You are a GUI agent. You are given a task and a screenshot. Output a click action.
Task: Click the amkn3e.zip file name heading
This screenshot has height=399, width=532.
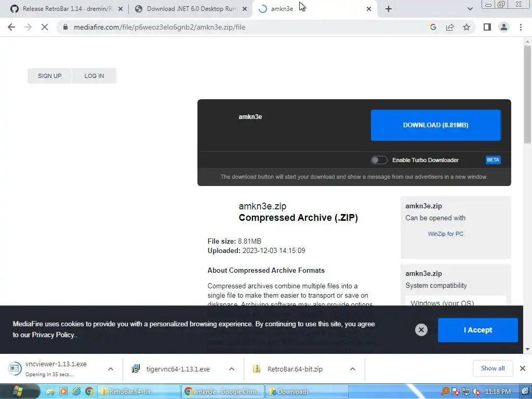pyautogui.click(x=262, y=206)
